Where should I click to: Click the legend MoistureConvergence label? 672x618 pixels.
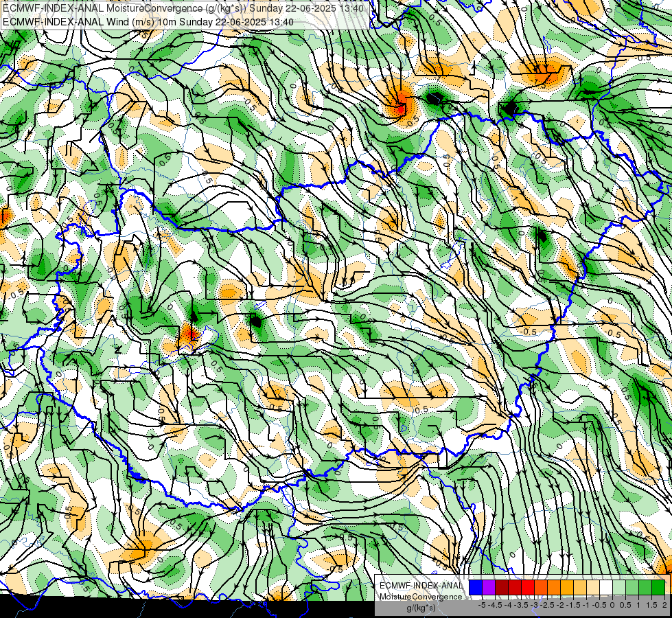[x=421, y=597]
